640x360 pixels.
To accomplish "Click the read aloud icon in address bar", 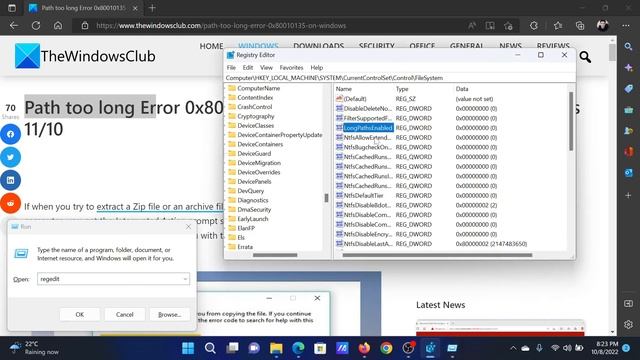I will (472, 25).
